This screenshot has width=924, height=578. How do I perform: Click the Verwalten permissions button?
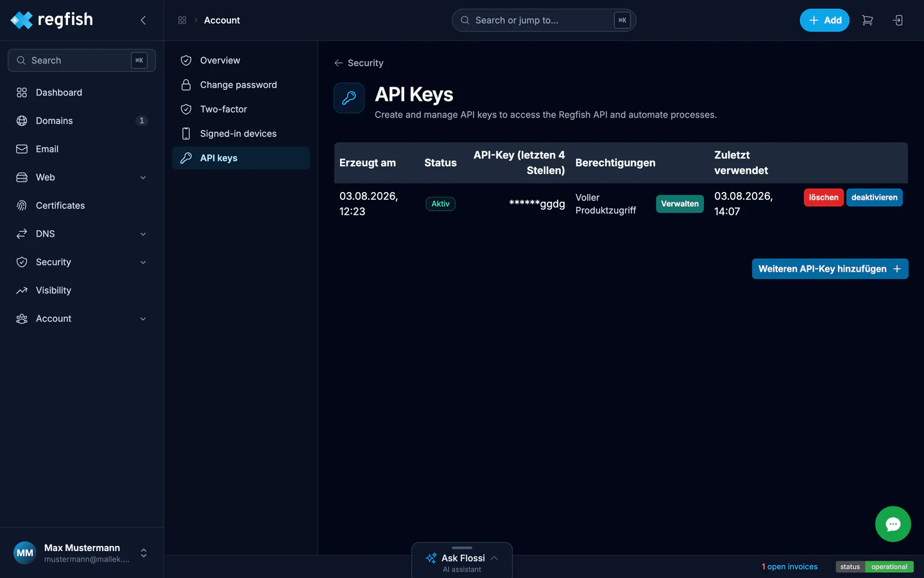click(680, 204)
